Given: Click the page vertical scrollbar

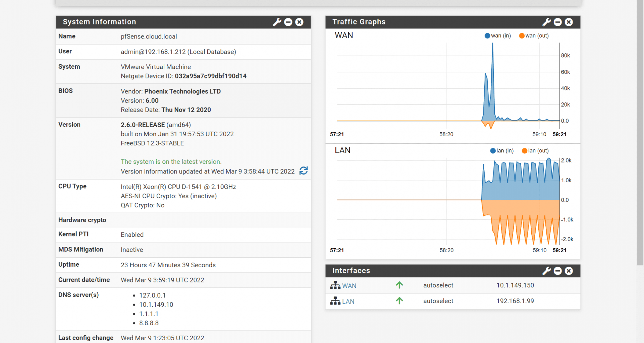Looking at the screenshot, I should [x=640, y=134].
